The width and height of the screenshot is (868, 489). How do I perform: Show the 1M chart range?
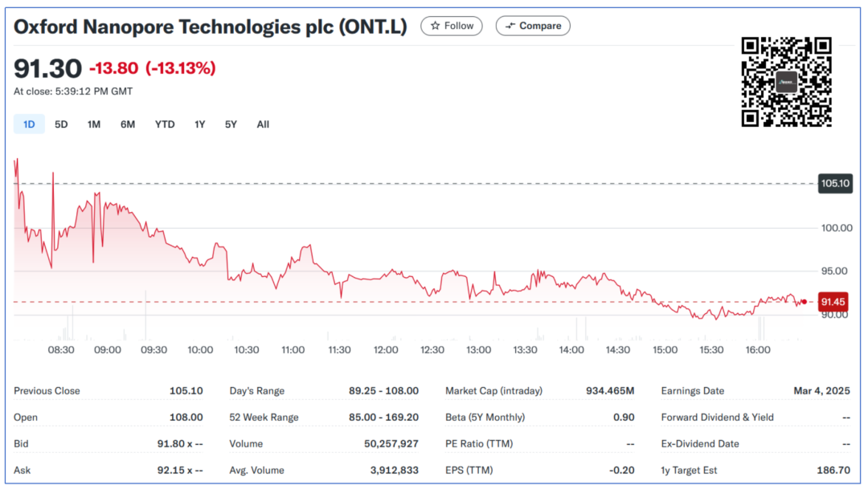[x=94, y=124]
